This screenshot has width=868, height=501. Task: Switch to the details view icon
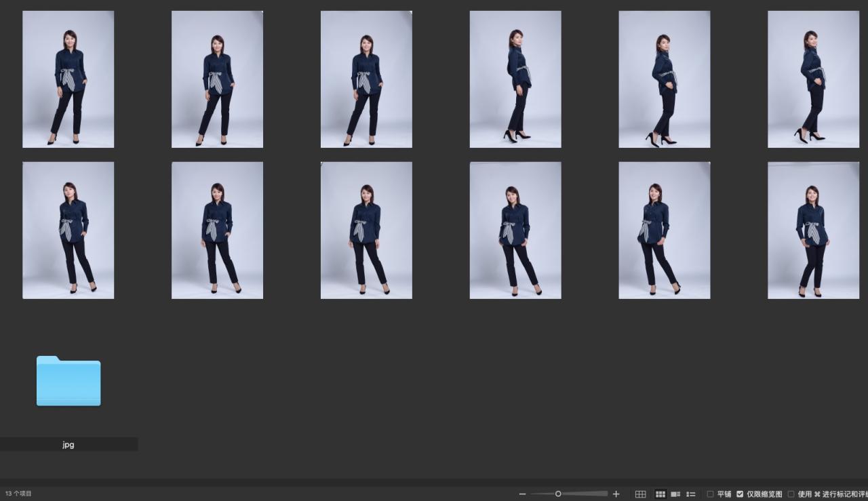tap(675, 494)
